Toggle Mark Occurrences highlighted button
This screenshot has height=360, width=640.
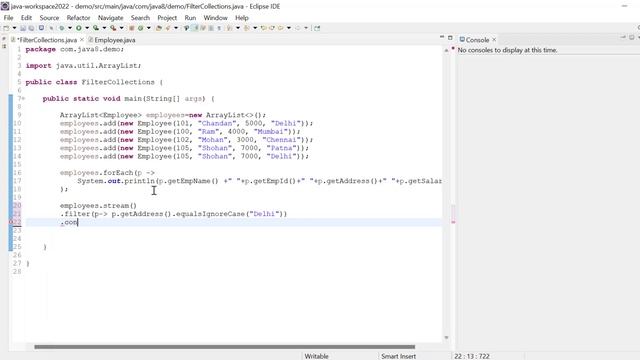[195, 28]
